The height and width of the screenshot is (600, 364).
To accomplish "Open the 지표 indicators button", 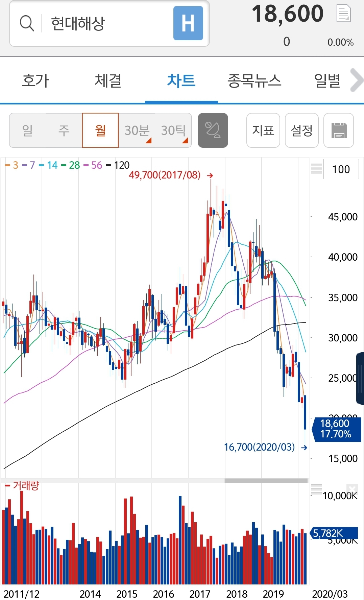I will 263,130.
